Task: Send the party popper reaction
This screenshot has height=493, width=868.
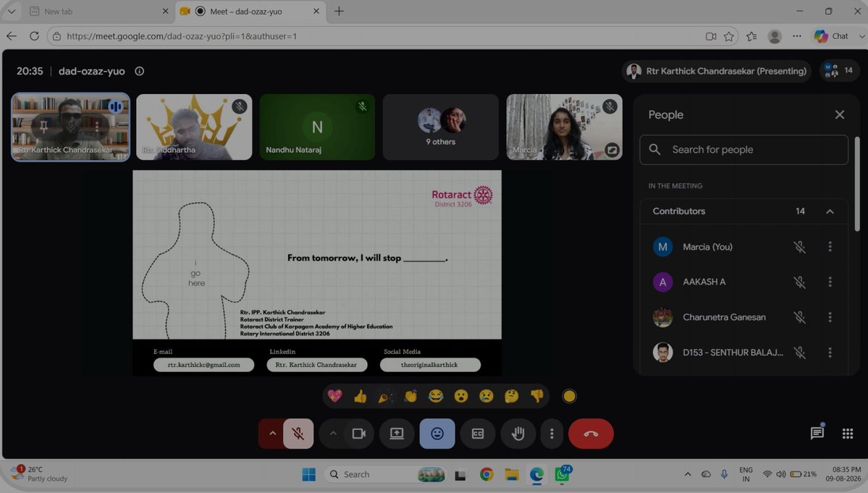Action: click(385, 396)
